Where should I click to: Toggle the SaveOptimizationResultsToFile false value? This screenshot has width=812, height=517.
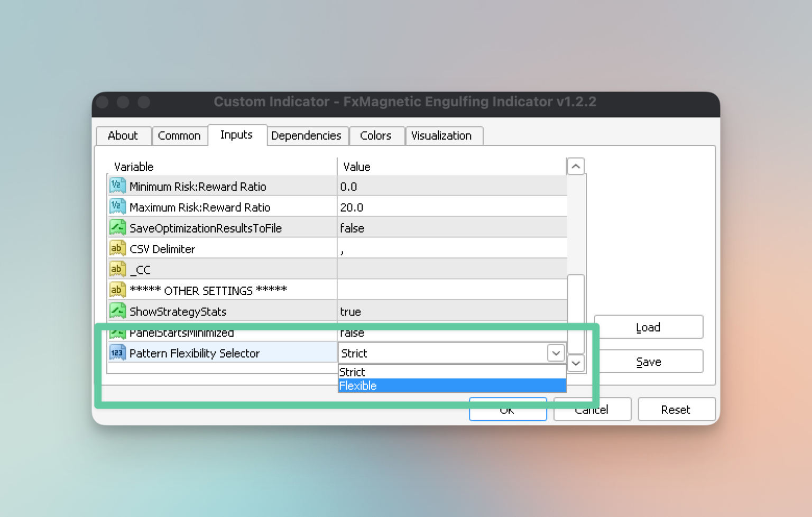(452, 228)
